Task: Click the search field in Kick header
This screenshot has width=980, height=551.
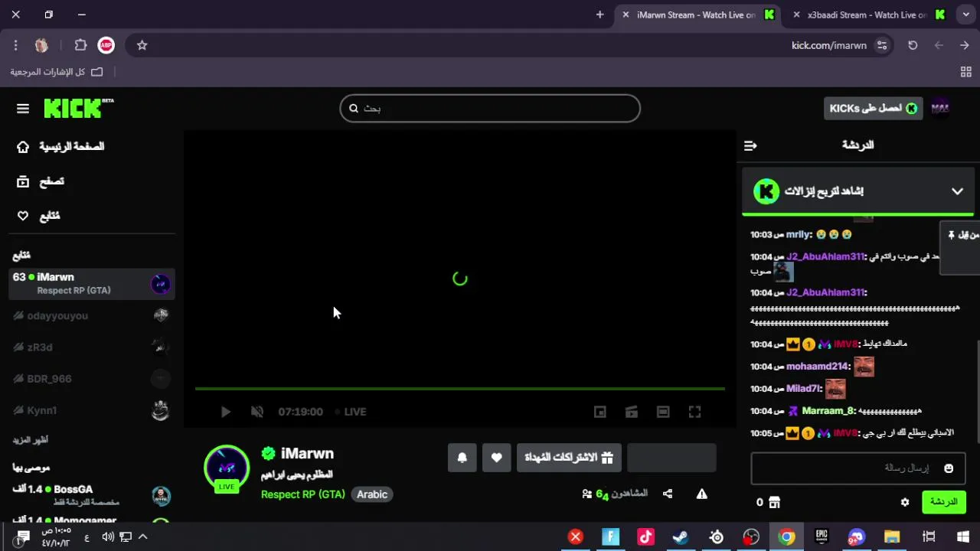Action: click(490, 108)
